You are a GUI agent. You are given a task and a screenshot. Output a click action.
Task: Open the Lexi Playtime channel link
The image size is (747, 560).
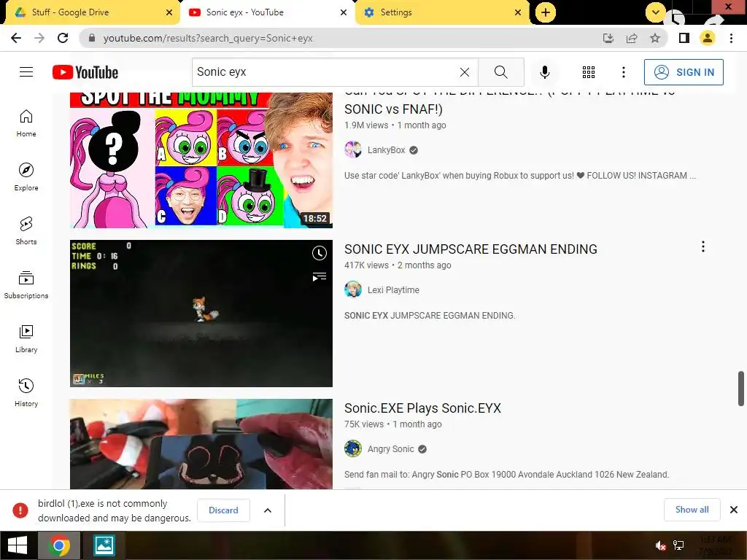393,290
